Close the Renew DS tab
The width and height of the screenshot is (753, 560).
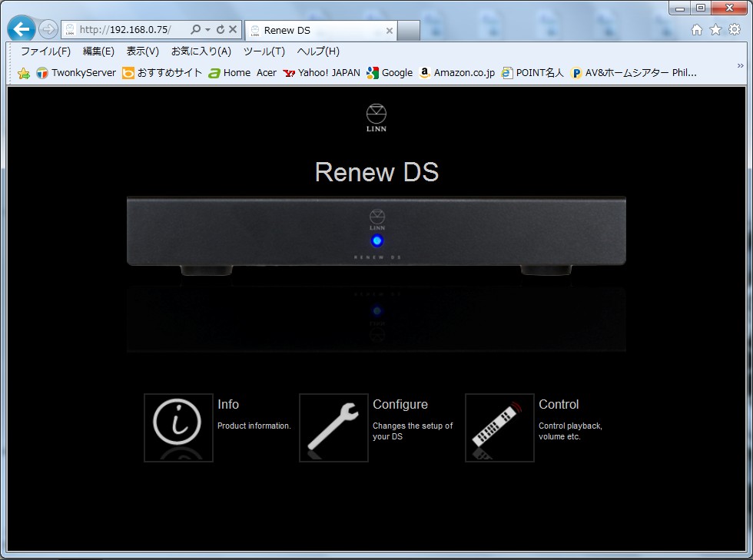[390, 31]
